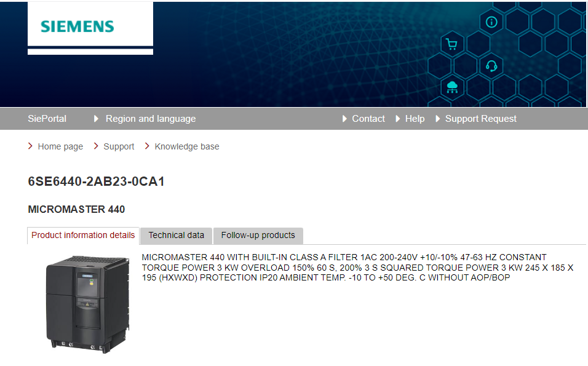Viewport: 588px width, 366px height.
Task: Open the information hexagon icon
Action: pyautogui.click(x=491, y=22)
